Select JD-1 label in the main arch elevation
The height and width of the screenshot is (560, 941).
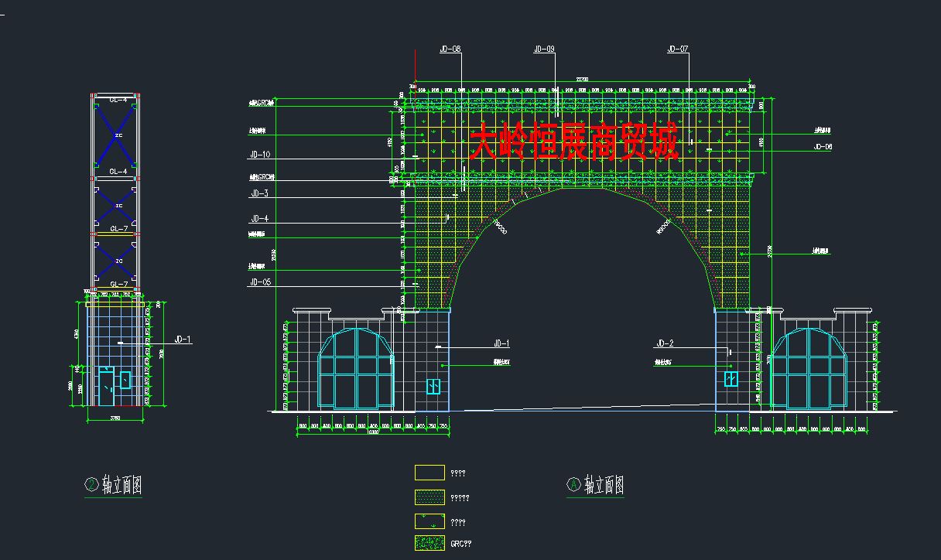pos(501,343)
